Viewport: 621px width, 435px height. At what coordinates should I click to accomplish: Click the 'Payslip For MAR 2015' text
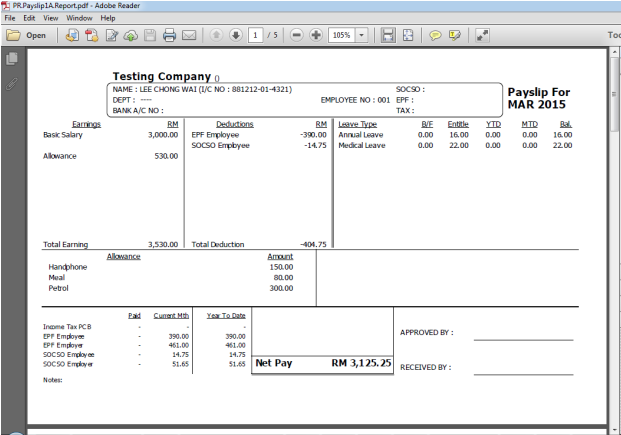pos(539,98)
